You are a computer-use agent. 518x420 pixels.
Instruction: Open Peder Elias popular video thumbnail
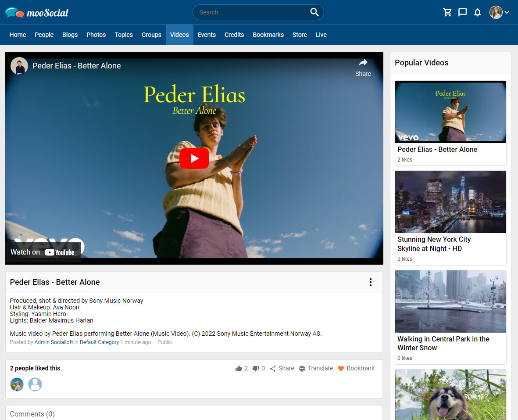[x=450, y=111]
